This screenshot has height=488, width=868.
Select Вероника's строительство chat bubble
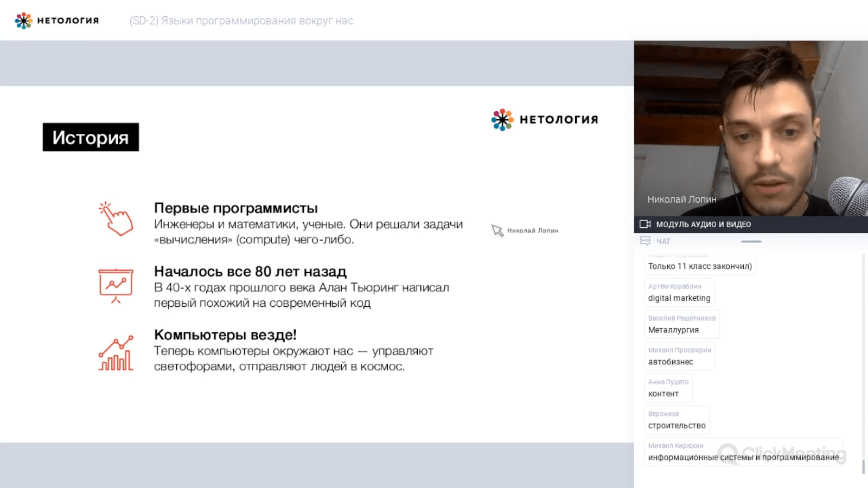click(677, 420)
